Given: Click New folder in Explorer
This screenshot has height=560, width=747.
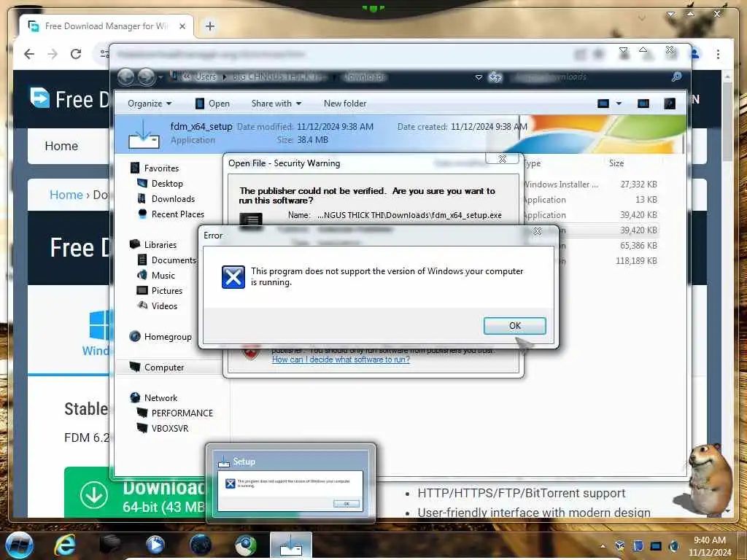Looking at the screenshot, I should coord(345,104).
